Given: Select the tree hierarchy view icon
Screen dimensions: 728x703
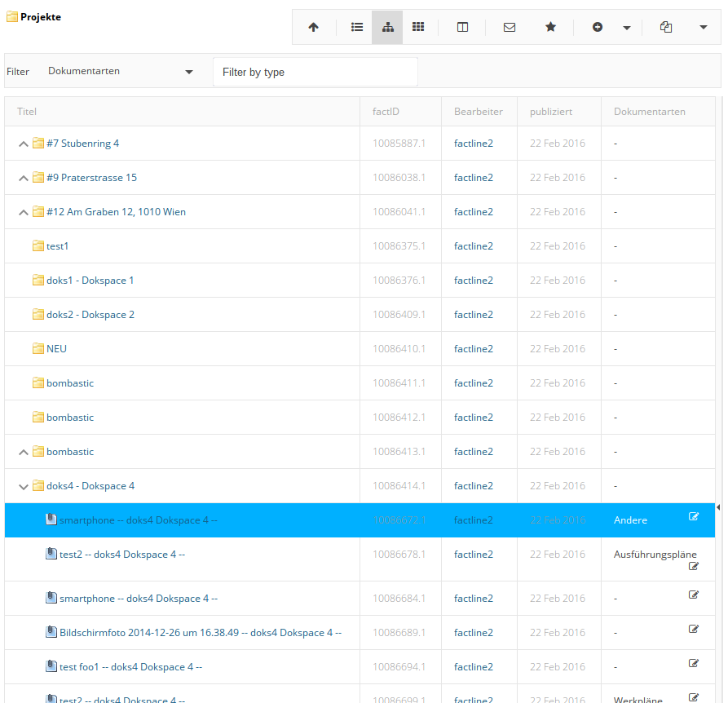Looking at the screenshot, I should (x=387, y=27).
